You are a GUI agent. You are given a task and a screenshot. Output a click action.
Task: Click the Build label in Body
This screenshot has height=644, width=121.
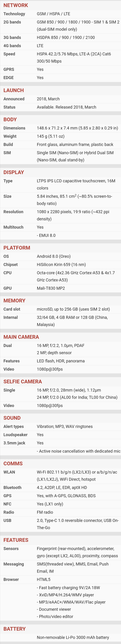tap(8, 145)
